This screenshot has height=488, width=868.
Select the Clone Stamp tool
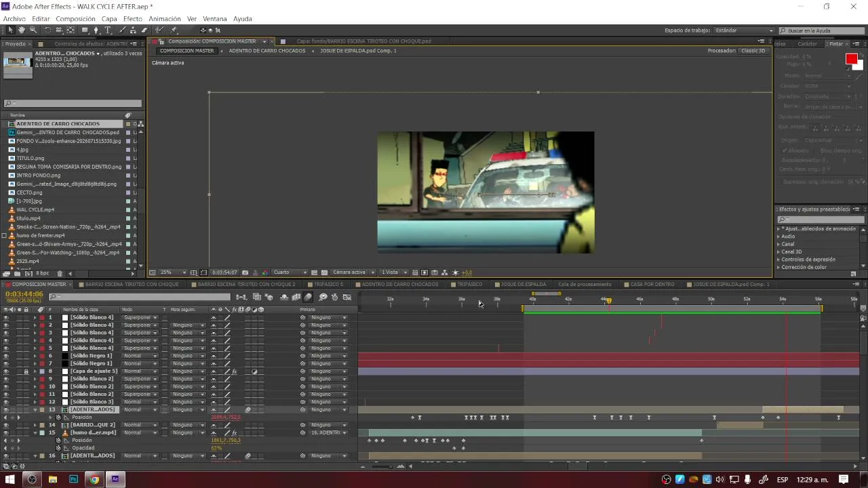tap(133, 30)
